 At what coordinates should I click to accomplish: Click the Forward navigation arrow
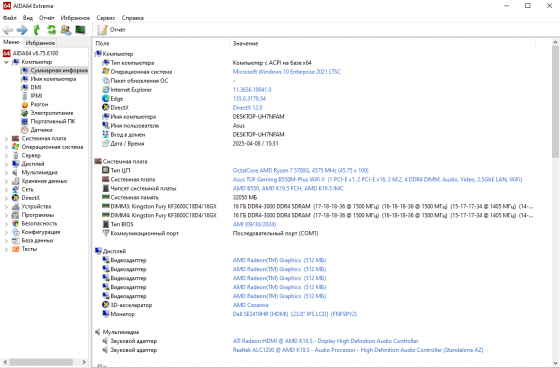(x=22, y=30)
